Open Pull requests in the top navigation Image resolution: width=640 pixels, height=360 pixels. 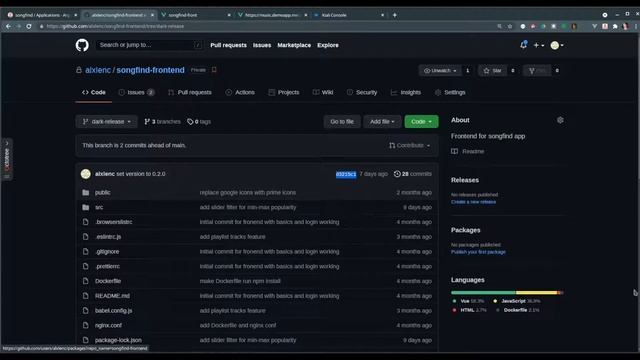(x=229, y=45)
